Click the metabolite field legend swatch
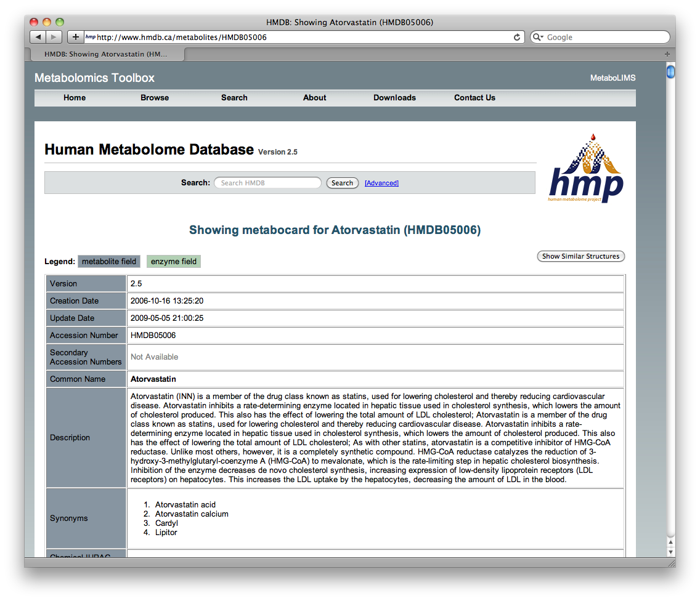Viewport: 700px width, 601px height. [x=109, y=262]
